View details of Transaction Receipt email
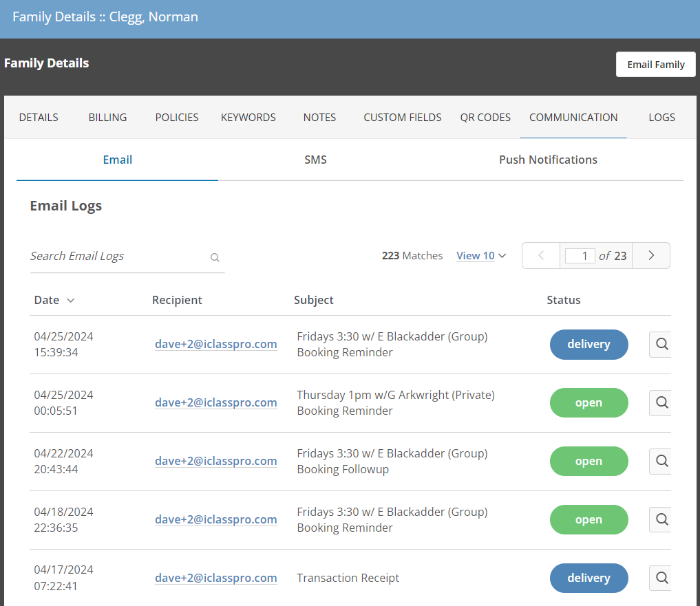The height and width of the screenshot is (606, 700). pyautogui.click(x=661, y=578)
